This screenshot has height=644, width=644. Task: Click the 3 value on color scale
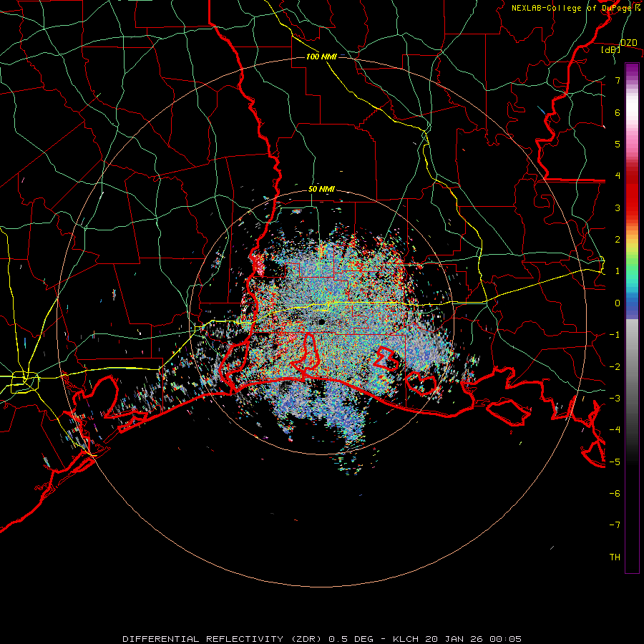point(618,208)
